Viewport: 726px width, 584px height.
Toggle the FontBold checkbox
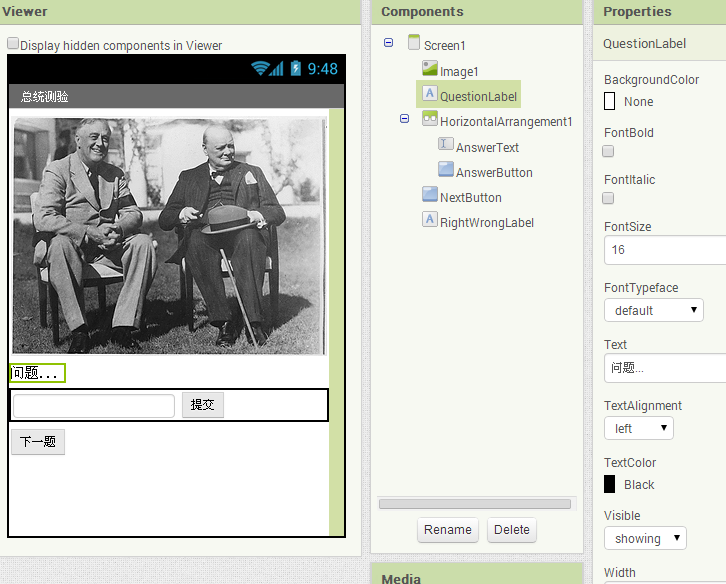coord(608,151)
